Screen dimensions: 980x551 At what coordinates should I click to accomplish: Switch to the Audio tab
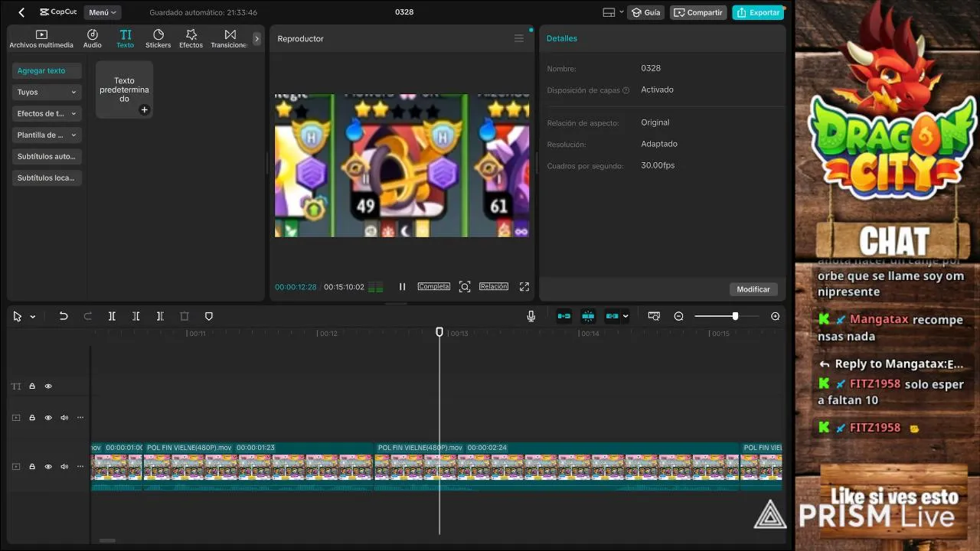tap(93, 39)
